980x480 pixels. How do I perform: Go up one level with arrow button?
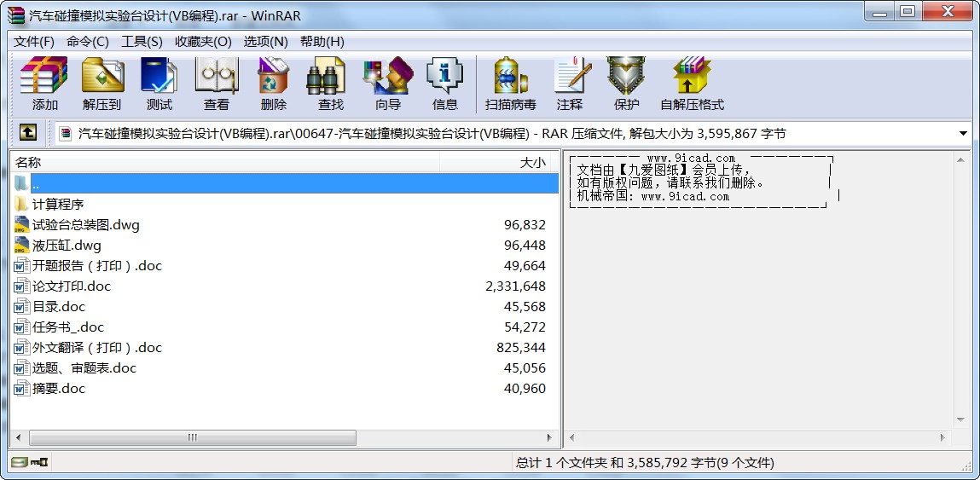pos(28,133)
